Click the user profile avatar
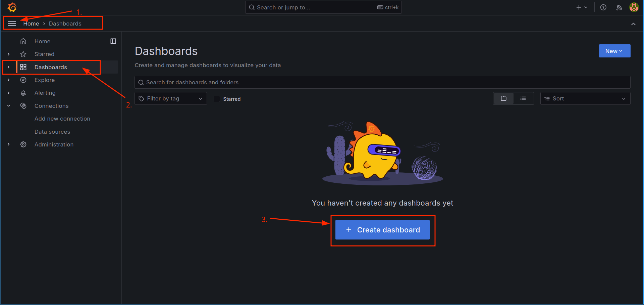 click(634, 7)
